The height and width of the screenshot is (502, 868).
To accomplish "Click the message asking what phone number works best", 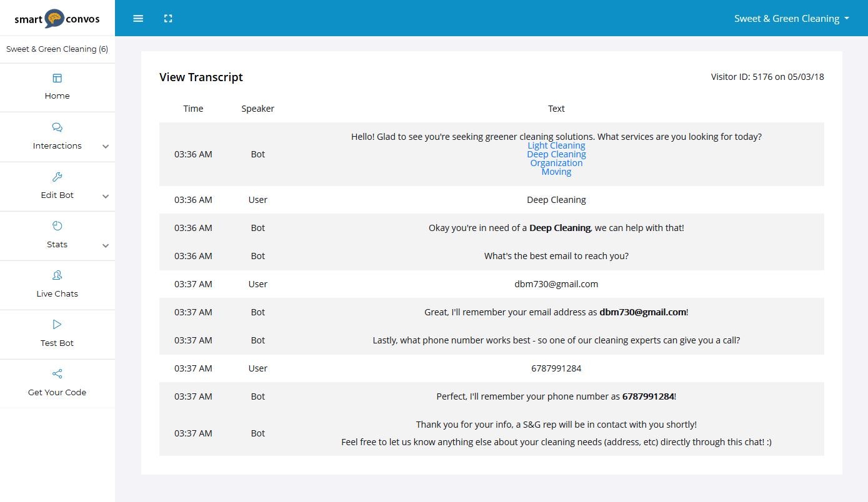I will pos(556,340).
